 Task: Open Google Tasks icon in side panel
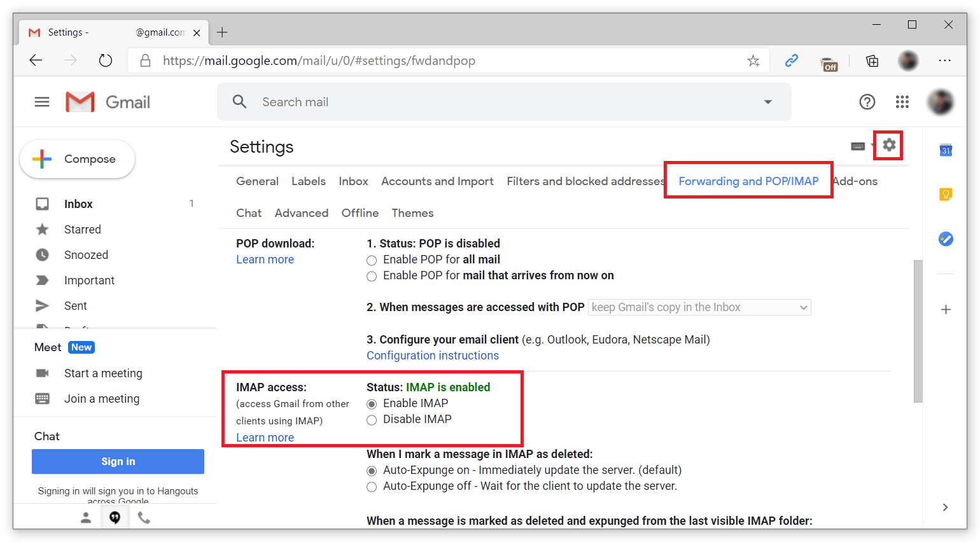946,239
